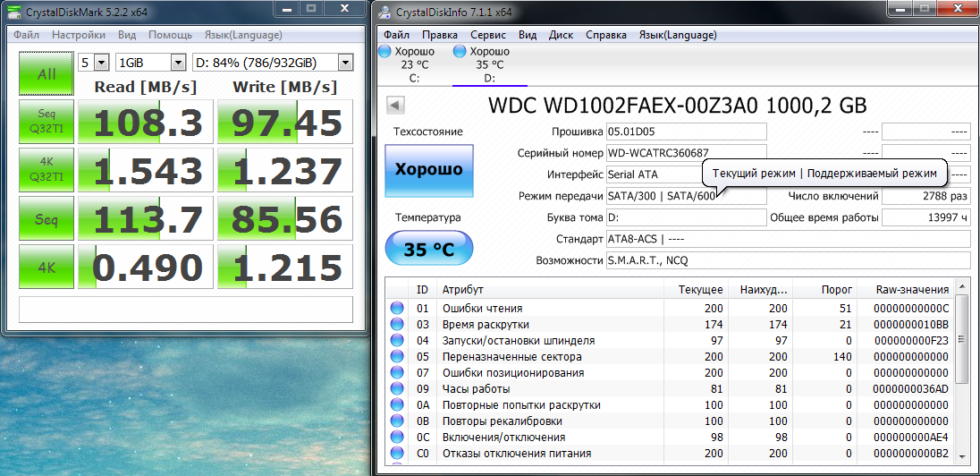Open Настройки menu in CrystalDiskMark
Image resolution: width=980 pixels, height=476 pixels.
pyautogui.click(x=79, y=35)
